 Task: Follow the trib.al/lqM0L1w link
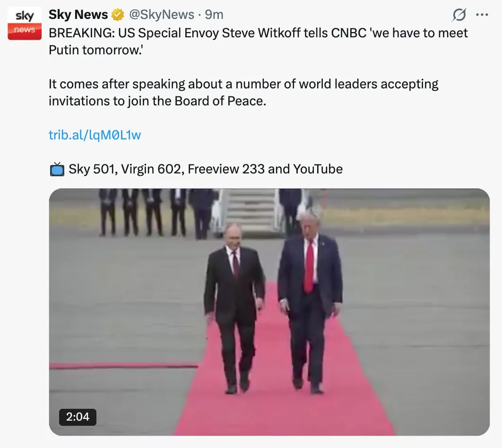coord(95,135)
